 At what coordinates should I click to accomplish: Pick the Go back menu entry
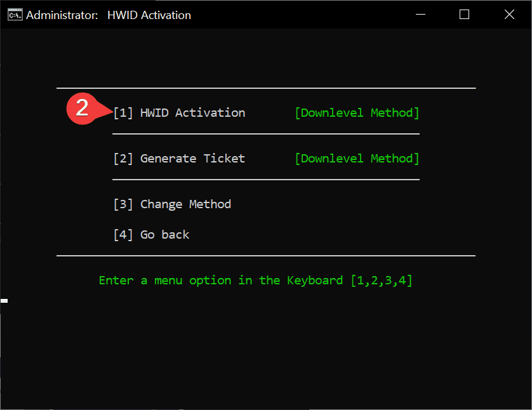(164, 235)
